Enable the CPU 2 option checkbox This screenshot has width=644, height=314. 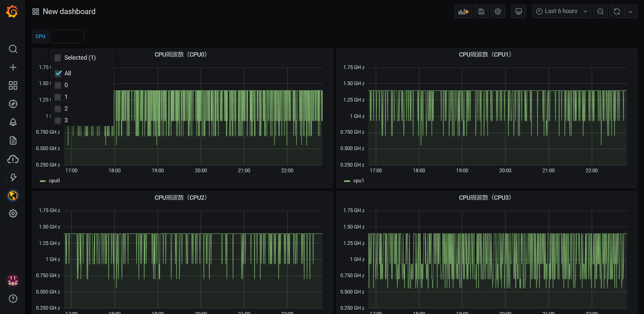58,109
